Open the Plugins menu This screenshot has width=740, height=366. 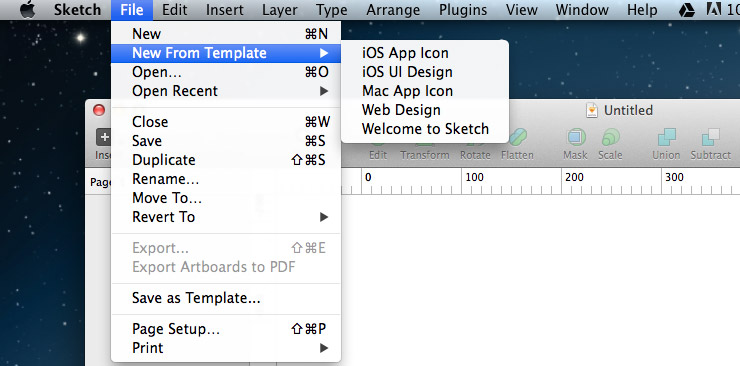463,10
